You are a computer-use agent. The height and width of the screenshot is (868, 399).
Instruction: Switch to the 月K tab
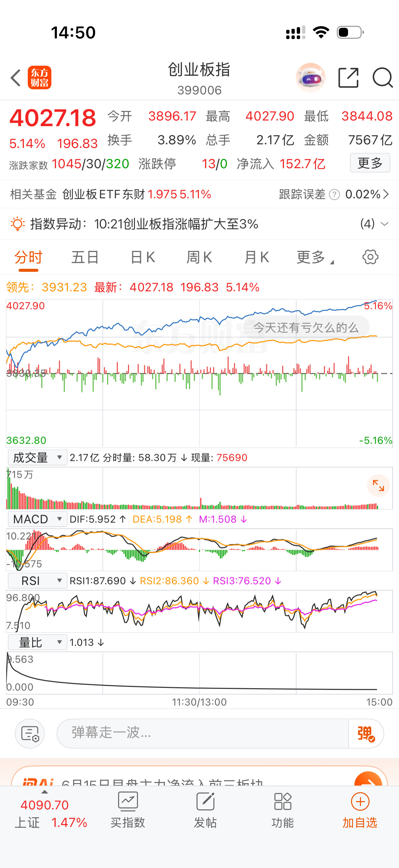pyautogui.click(x=257, y=258)
